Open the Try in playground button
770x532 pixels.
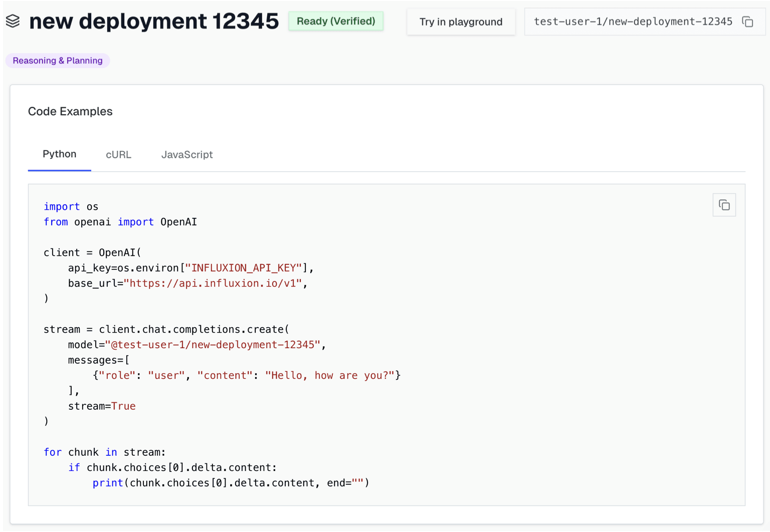[x=461, y=22]
